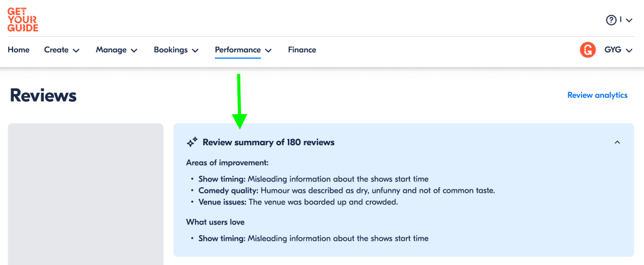Open help via the question mark icon
Screen dimensions: 644x265
tap(612, 20)
